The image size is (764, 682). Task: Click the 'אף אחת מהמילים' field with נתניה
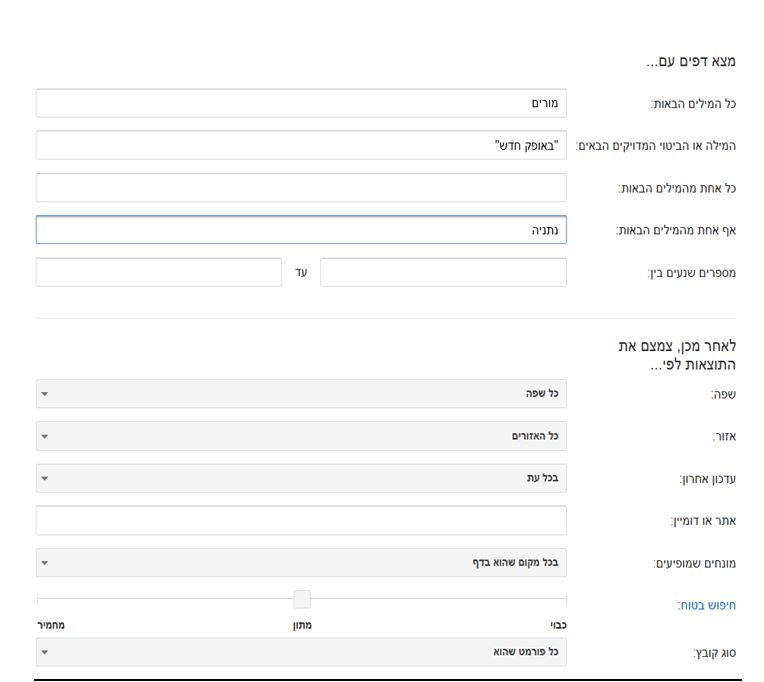[x=301, y=229]
